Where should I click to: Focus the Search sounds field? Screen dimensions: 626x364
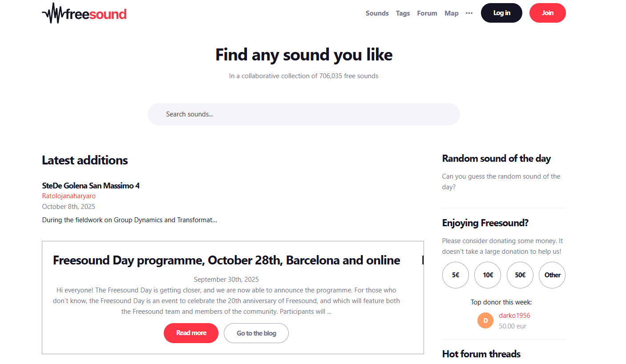303,114
